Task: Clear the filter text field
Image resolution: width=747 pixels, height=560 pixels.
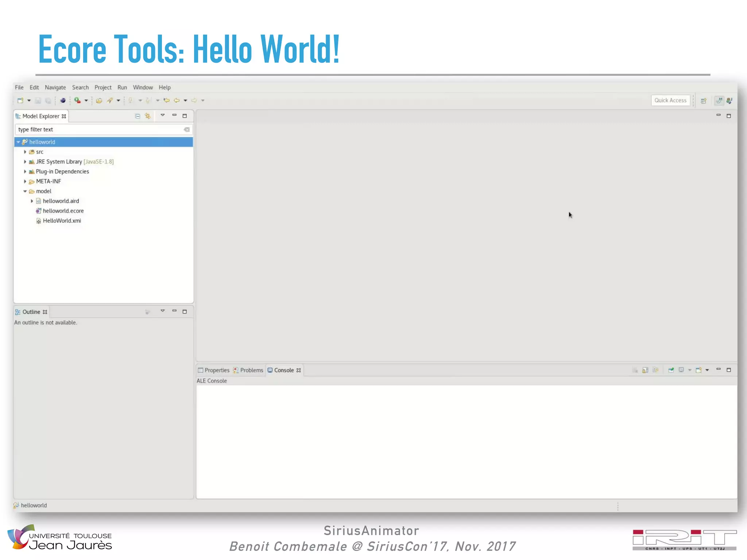Action: [x=187, y=129]
